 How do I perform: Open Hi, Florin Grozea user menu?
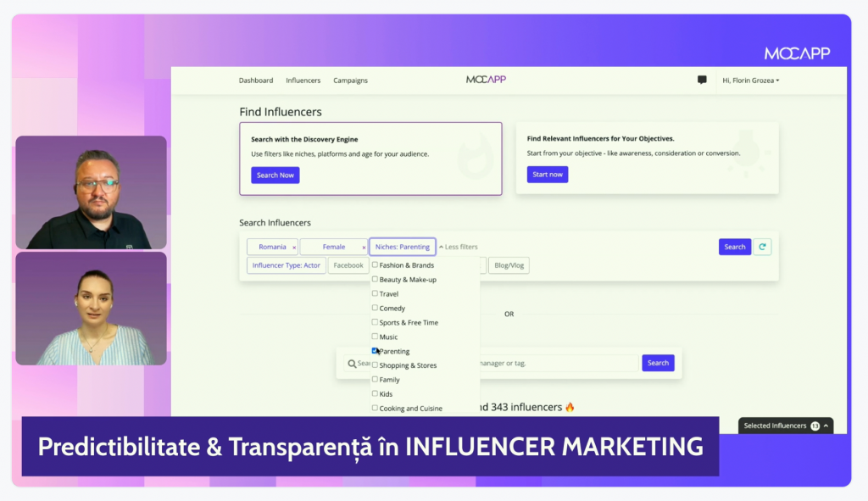pos(751,81)
